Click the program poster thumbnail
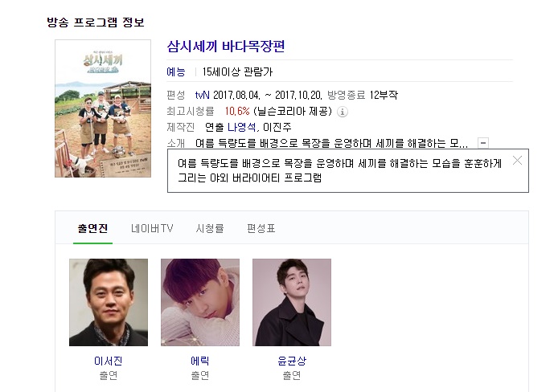The width and height of the screenshot is (554, 392). pos(103,108)
